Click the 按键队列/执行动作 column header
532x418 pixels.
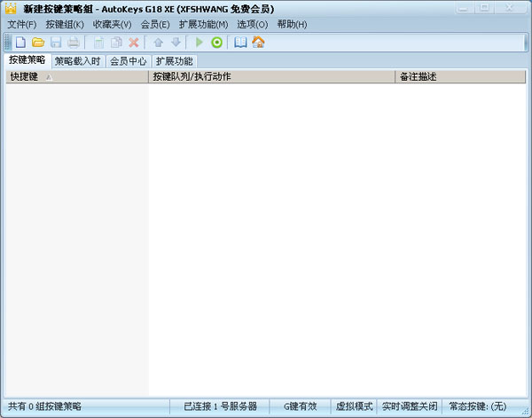click(x=272, y=76)
